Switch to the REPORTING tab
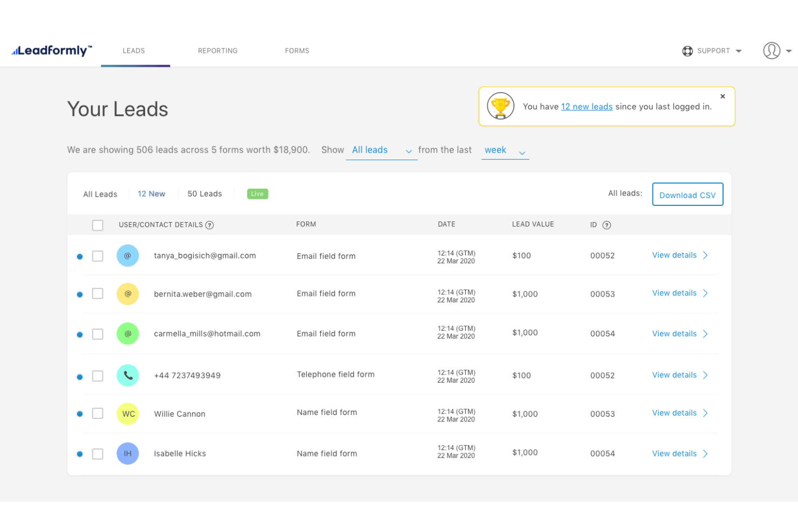Image resolution: width=798 pixels, height=532 pixels. [218, 51]
